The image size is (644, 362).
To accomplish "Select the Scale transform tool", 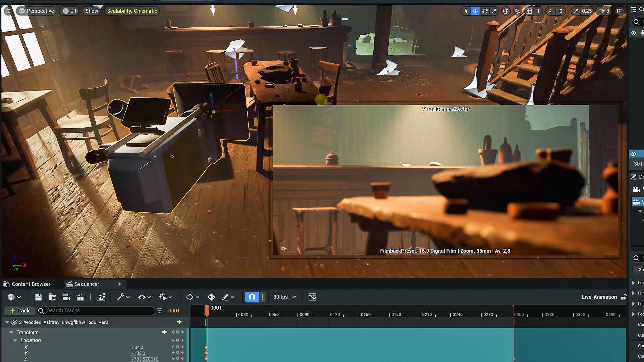I will [x=494, y=11].
